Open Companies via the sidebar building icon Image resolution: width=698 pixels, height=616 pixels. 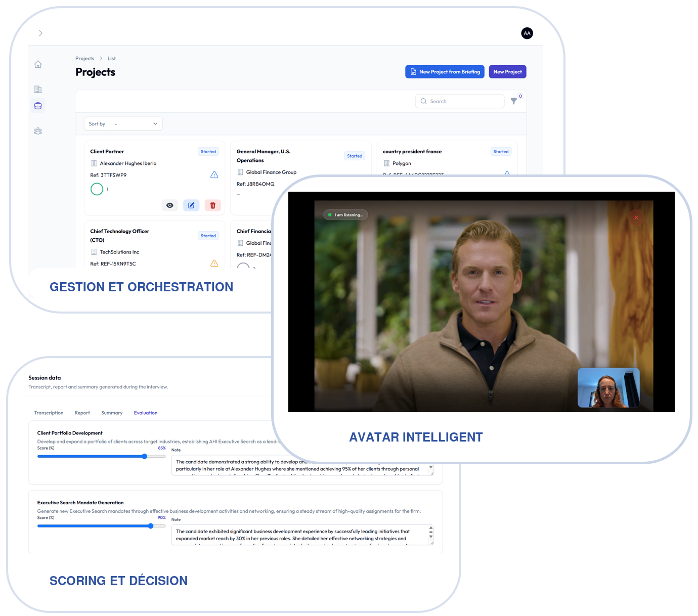(38, 90)
